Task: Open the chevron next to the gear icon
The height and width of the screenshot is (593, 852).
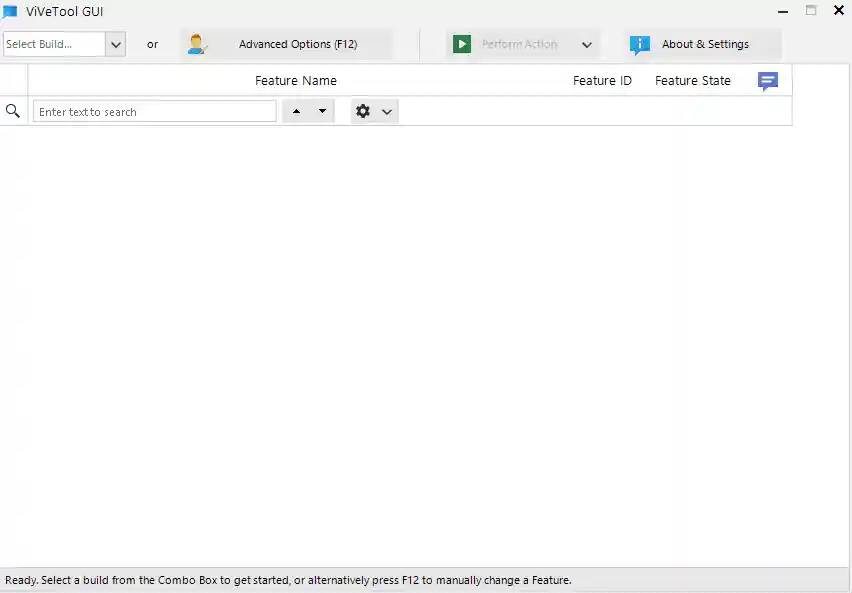Action: click(x=387, y=111)
